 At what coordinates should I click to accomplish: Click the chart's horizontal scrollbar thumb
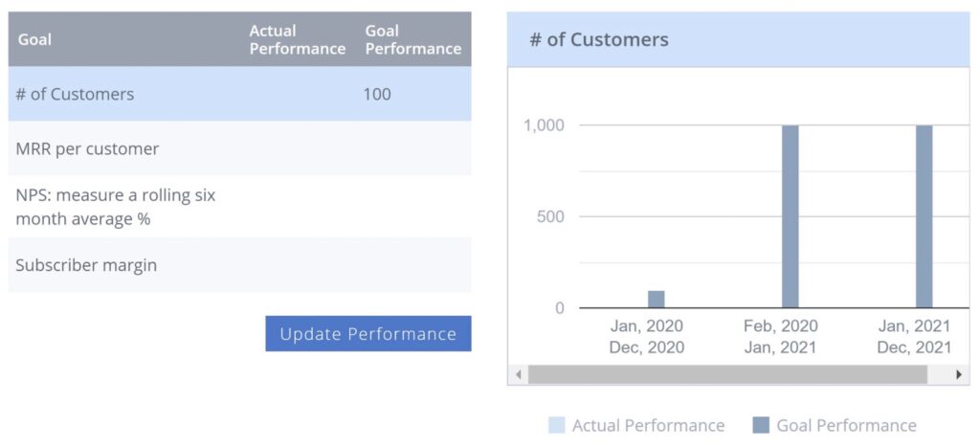pos(727,374)
